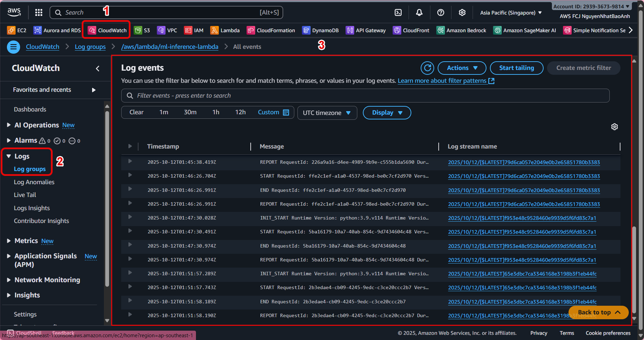
Task: Open CloudFormation shortcut in favorites bar
Action: point(271,30)
